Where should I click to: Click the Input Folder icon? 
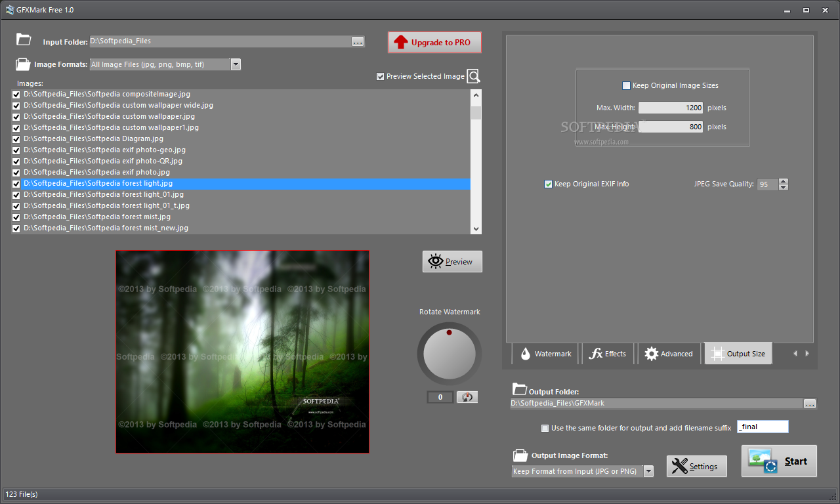[x=24, y=39]
